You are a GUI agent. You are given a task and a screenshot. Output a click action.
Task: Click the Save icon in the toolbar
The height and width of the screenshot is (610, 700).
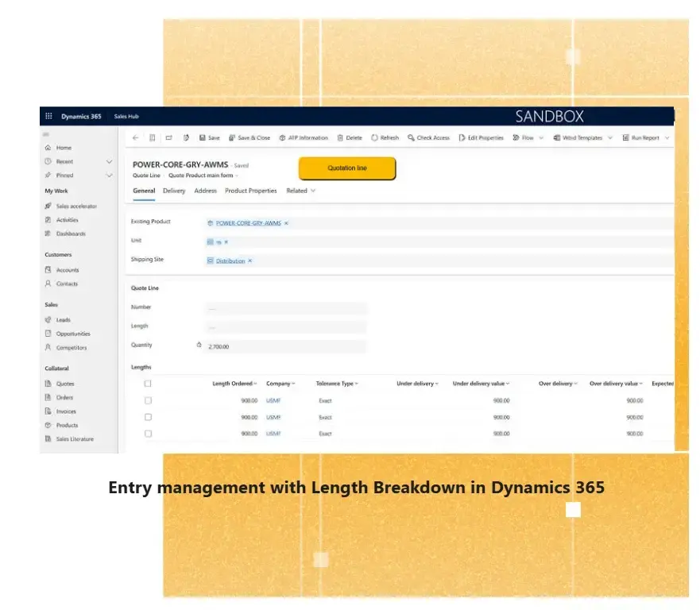pos(203,137)
